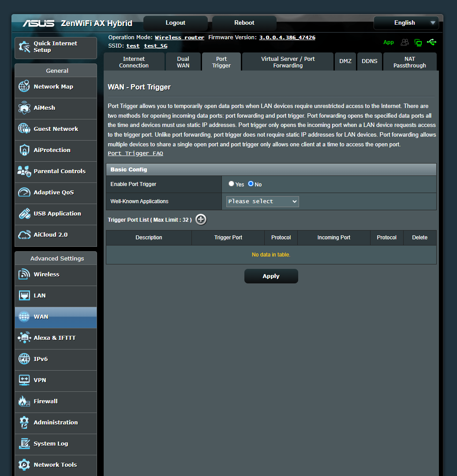457x476 pixels.
Task: Click the Reboot button
Action: click(x=244, y=22)
